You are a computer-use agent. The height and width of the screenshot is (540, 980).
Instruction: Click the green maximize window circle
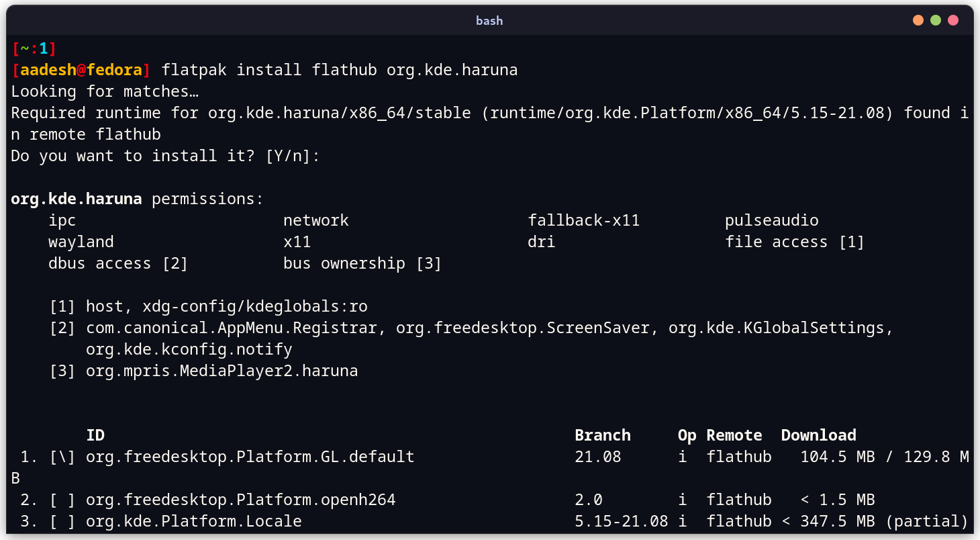[x=935, y=20]
